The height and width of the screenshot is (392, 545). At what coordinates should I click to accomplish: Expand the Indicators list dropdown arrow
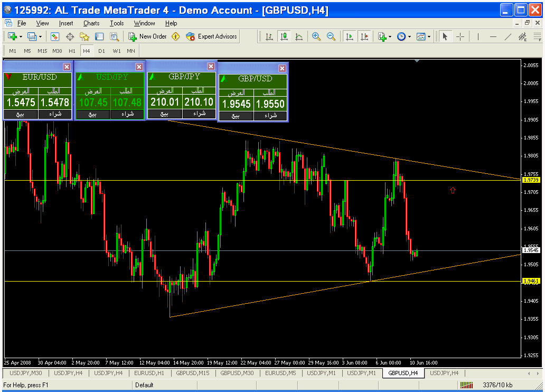pos(390,36)
